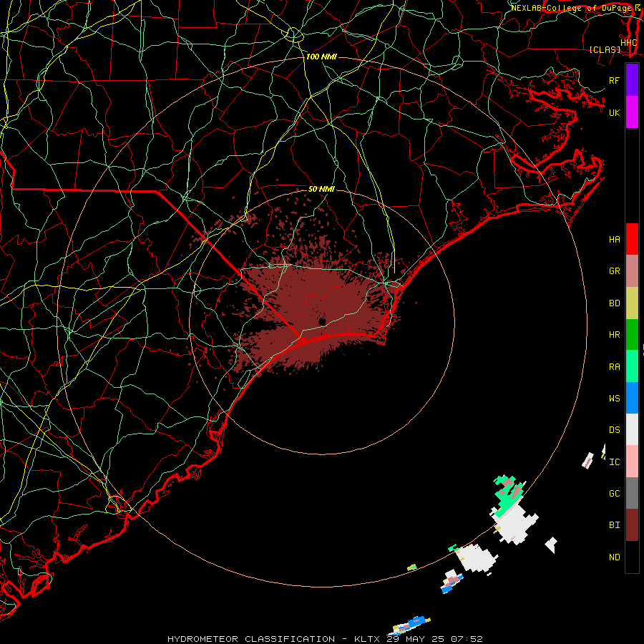Viewport: 644px width, 644px height.
Task: Click the RF legend label
Action: (x=614, y=80)
